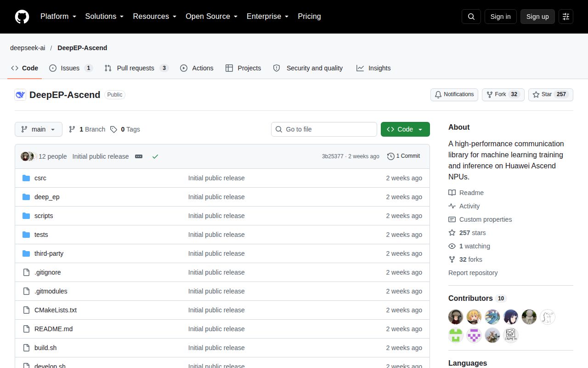The width and height of the screenshot is (588, 368).
Task: Click the Sign up button
Action: 537,17
